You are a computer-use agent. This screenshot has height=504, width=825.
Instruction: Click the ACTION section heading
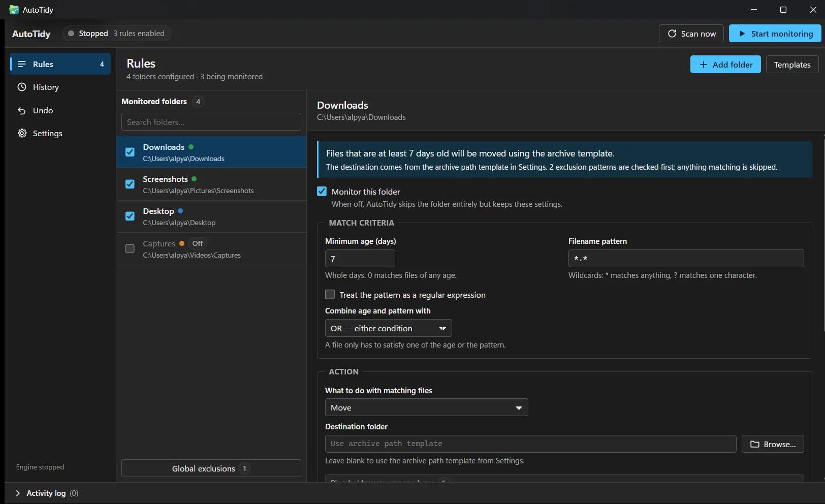343,371
